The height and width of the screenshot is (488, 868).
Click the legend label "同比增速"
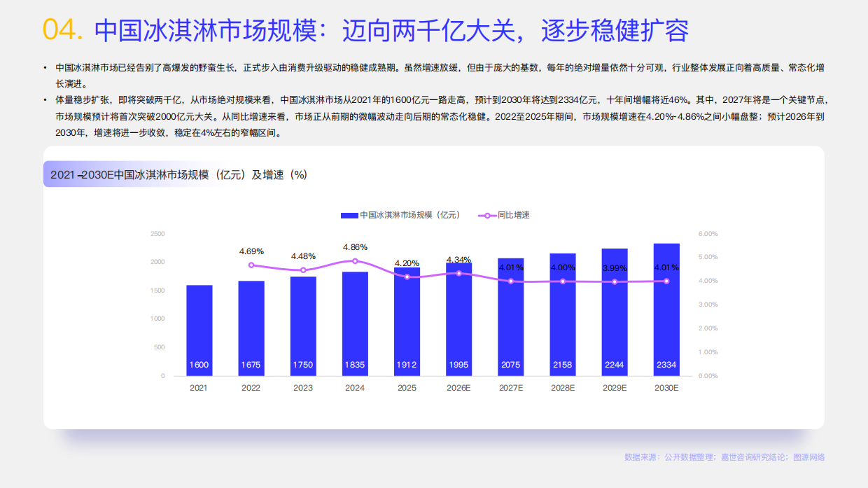point(513,215)
